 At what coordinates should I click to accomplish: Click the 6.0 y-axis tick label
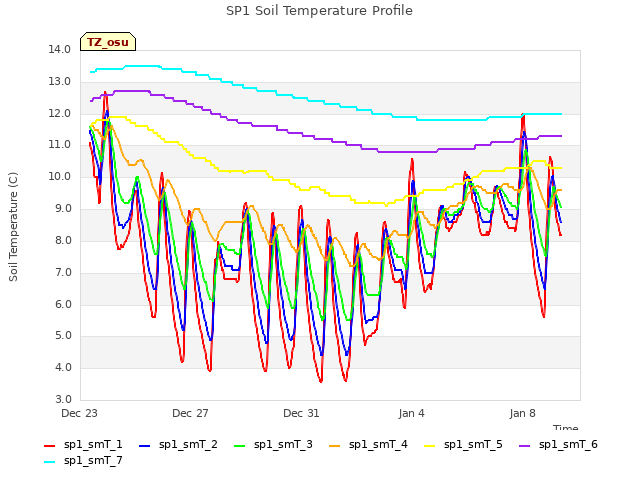coord(62,304)
